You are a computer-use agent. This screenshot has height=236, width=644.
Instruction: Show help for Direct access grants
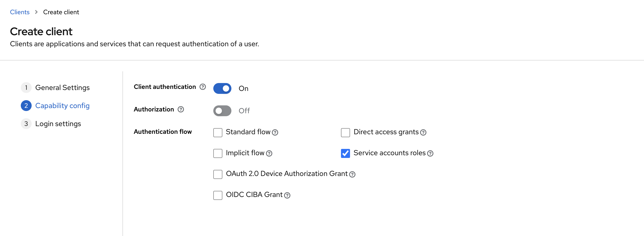(423, 132)
